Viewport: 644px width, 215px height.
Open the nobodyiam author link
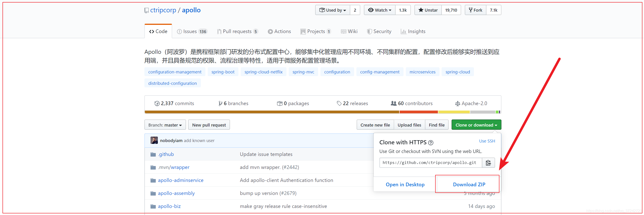171,141
